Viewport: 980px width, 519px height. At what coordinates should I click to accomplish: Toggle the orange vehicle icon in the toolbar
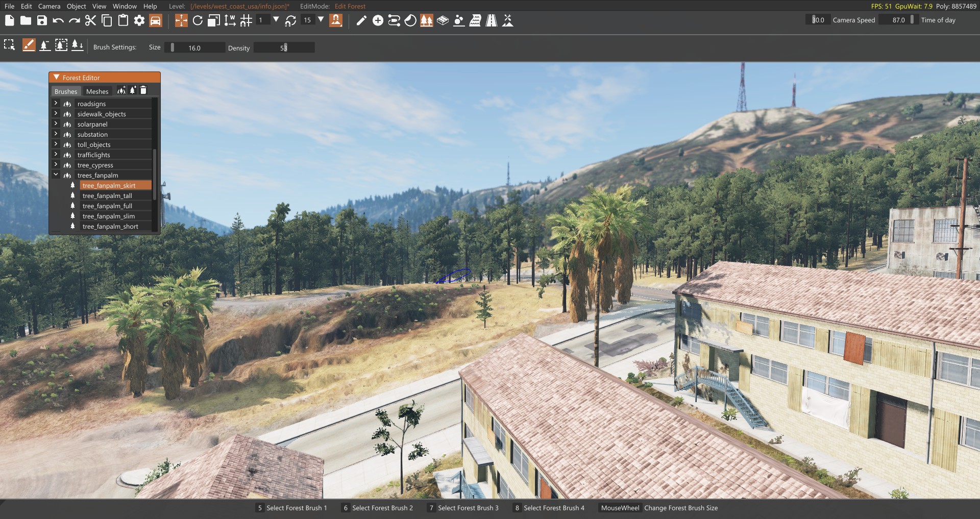click(156, 20)
